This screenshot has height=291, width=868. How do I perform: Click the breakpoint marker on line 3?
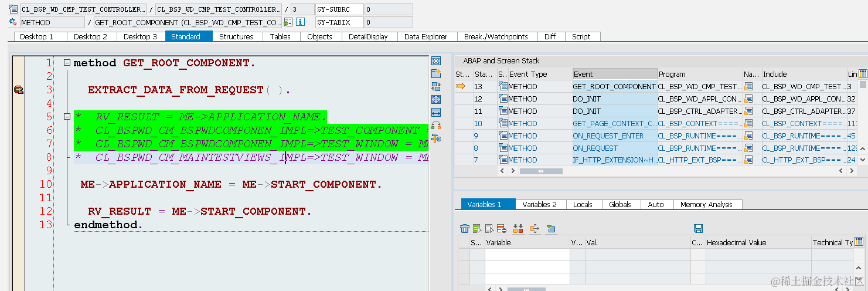19,90
